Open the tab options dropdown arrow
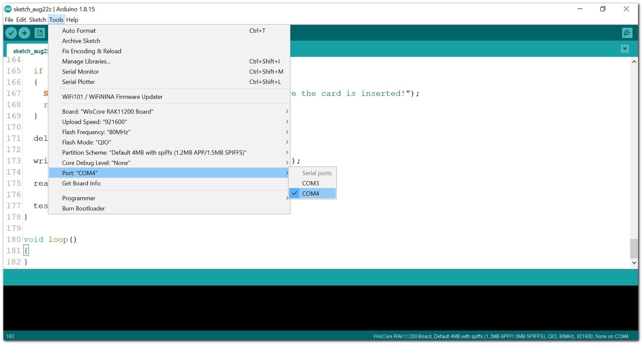The width and height of the screenshot is (644, 346). click(x=625, y=49)
